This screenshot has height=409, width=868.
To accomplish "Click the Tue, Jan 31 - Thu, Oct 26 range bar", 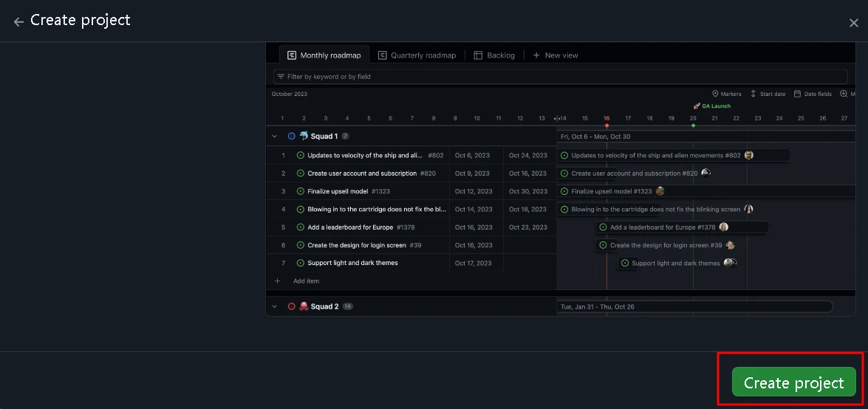I will 694,306.
